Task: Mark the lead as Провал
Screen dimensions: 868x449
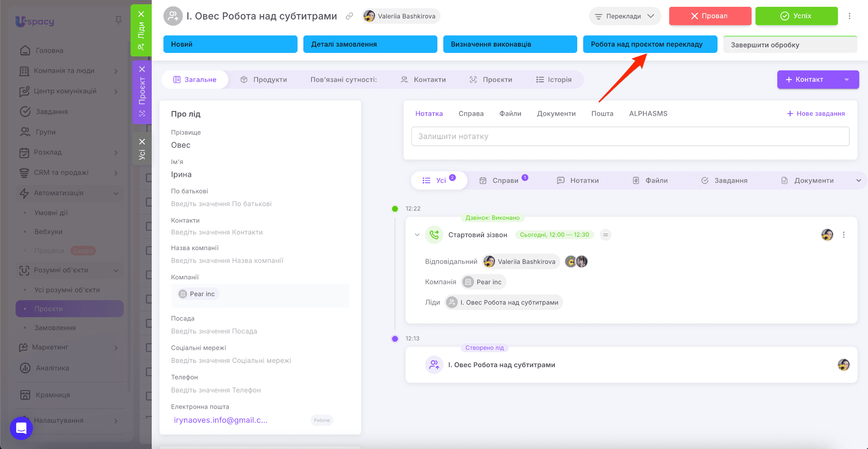Action: pos(710,16)
